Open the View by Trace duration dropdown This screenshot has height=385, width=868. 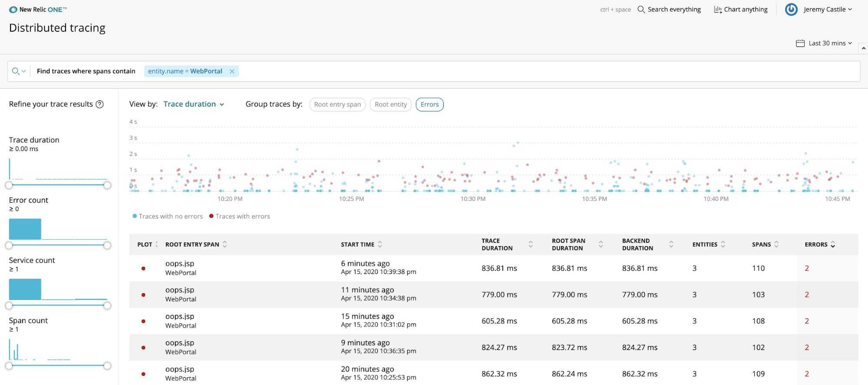[x=194, y=104]
